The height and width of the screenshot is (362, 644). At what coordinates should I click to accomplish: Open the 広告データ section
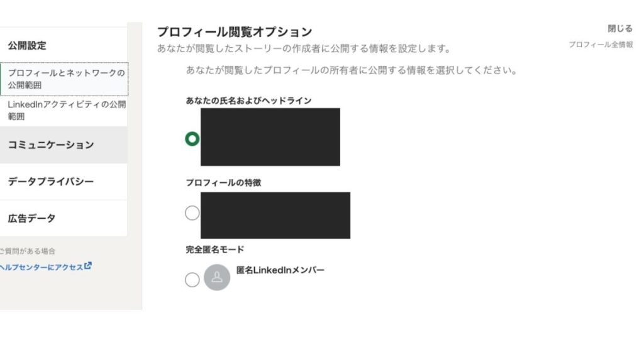[31, 219]
